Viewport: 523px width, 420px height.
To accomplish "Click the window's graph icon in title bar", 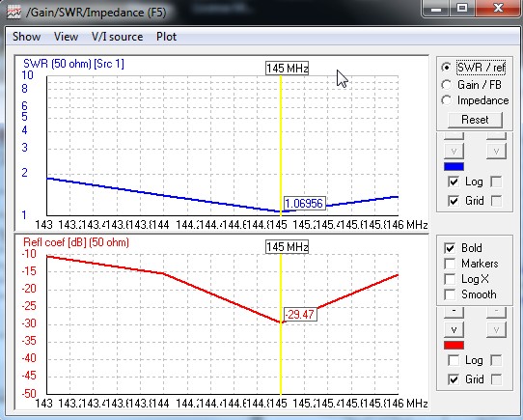I will click(x=14, y=13).
